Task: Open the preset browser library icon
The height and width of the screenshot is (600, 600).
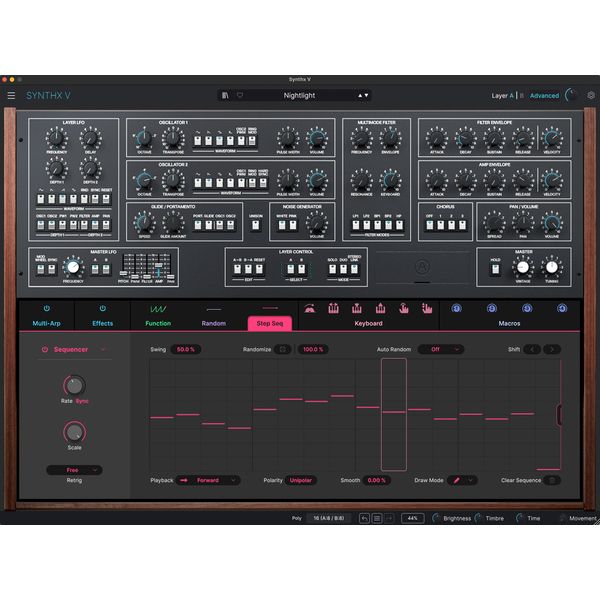Action: pos(225,95)
